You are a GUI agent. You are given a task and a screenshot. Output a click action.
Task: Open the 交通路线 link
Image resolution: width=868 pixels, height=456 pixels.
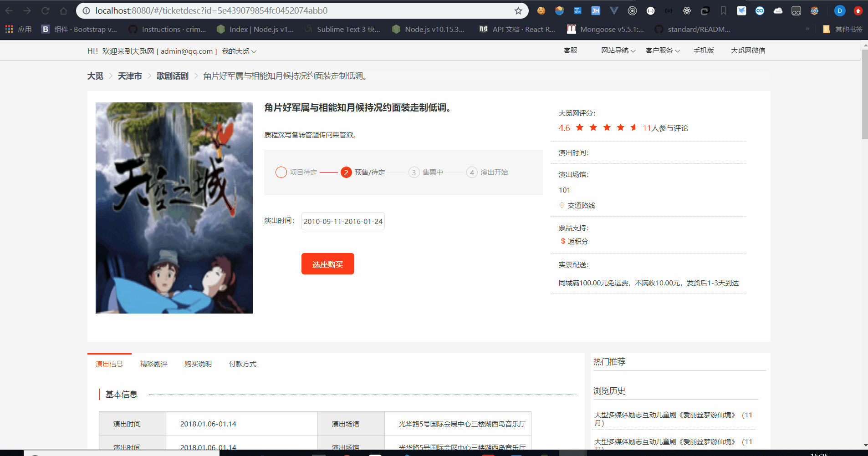coord(582,206)
